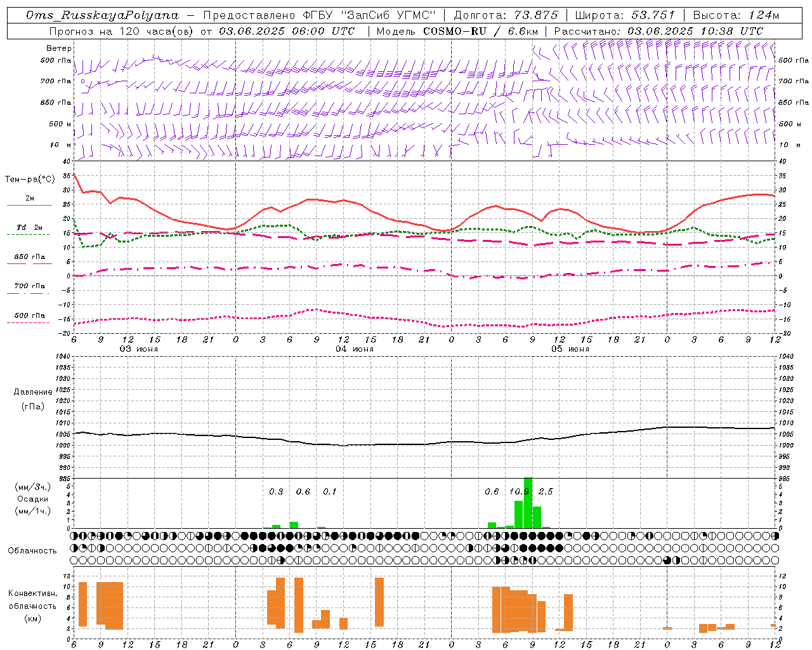Click the (мм/3ч.) precipitation unit label
Viewport: 812px width, 650px height.
click(33, 487)
